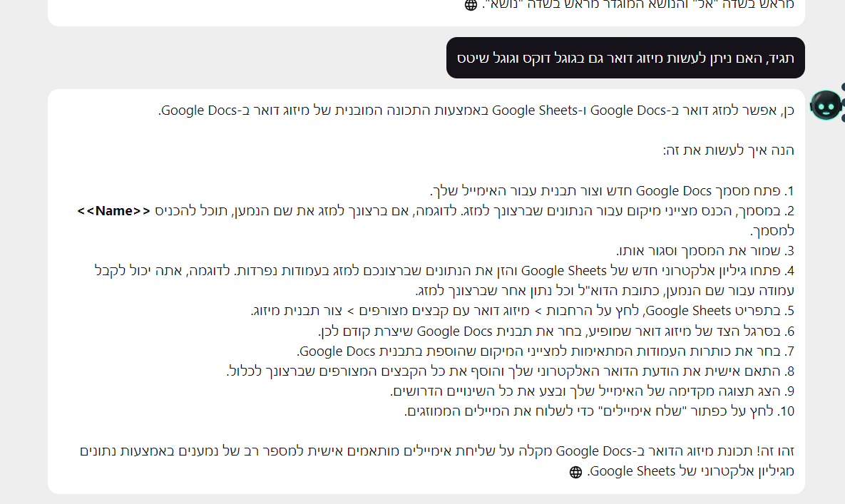Click the second line of step 4 about the email address
845x504 pixels.
(x=605, y=291)
